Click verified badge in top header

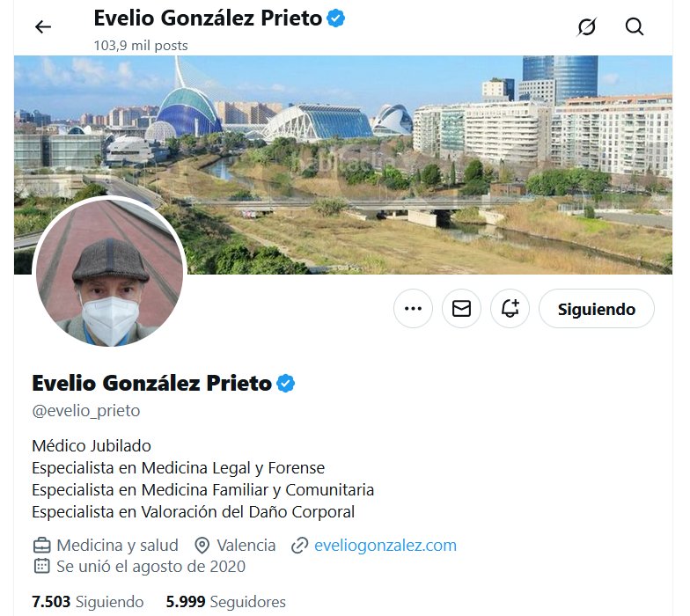click(x=336, y=18)
